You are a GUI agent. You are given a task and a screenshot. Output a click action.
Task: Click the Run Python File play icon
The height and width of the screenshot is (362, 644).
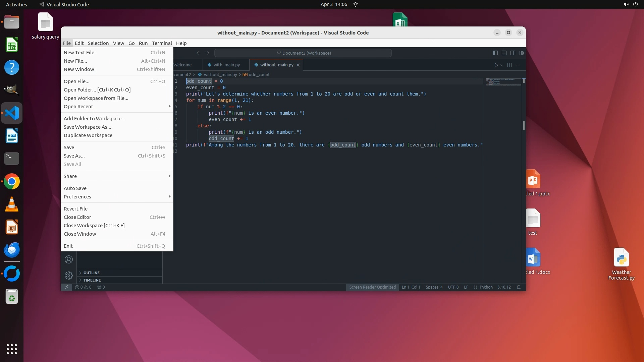496,65
